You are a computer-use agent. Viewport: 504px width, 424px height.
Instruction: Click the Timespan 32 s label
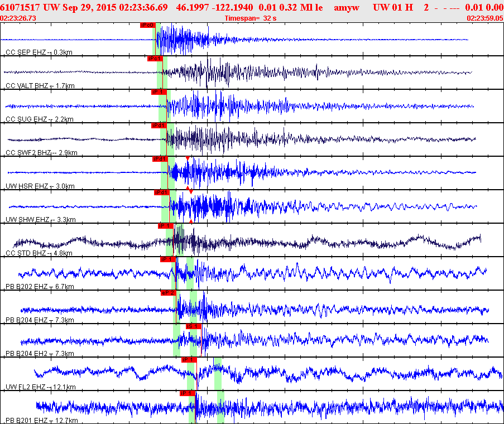coord(252,18)
